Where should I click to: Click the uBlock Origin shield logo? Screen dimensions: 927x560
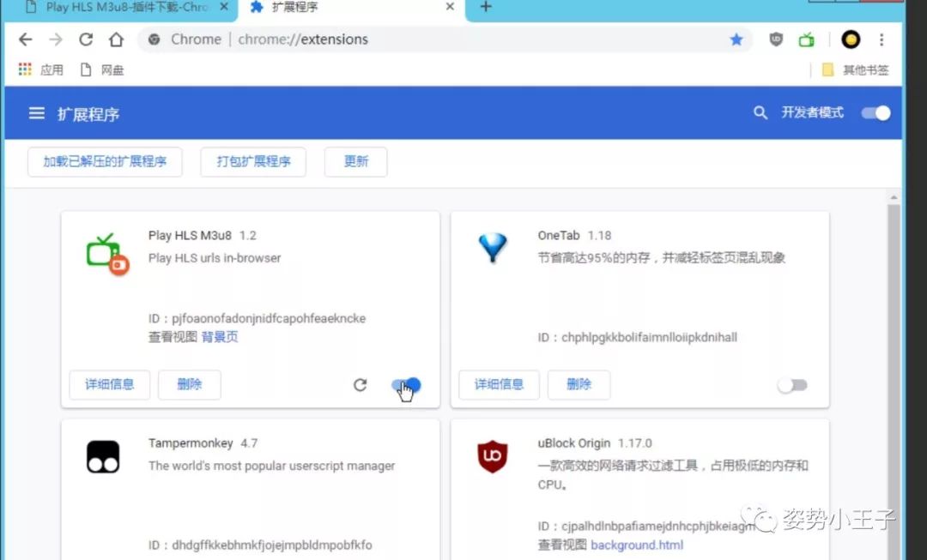pos(493,456)
